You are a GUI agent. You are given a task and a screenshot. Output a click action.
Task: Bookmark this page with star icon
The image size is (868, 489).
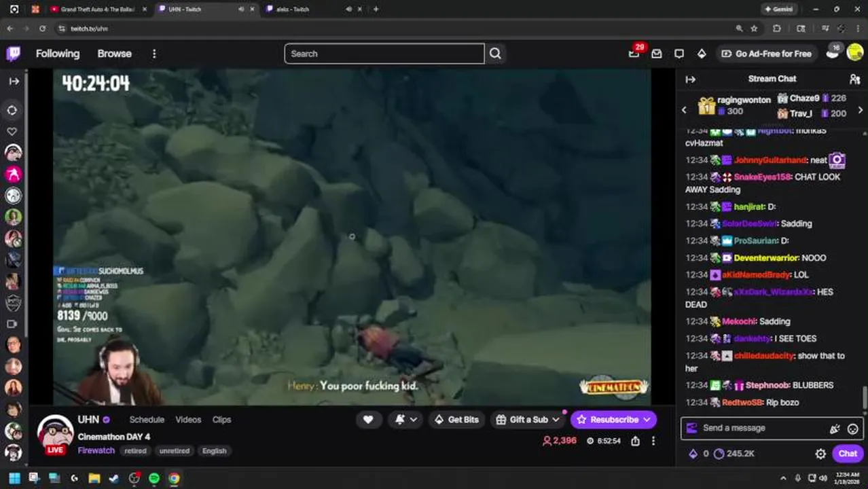click(x=754, y=29)
